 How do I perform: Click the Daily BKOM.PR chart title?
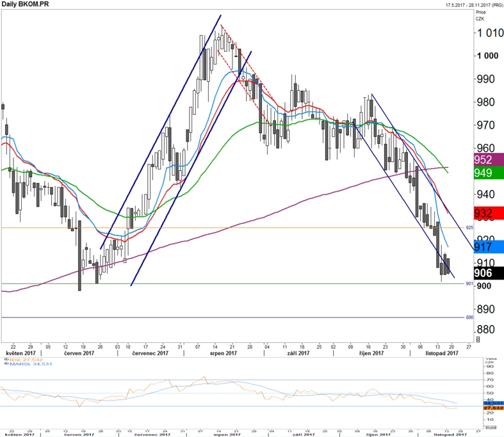point(26,4)
